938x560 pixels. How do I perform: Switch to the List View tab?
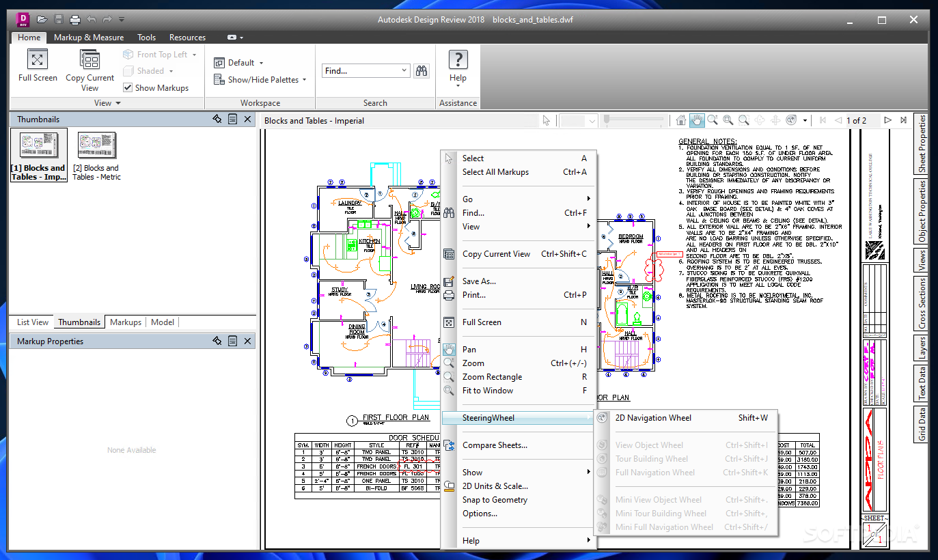pyautogui.click(x=33, y=322)
